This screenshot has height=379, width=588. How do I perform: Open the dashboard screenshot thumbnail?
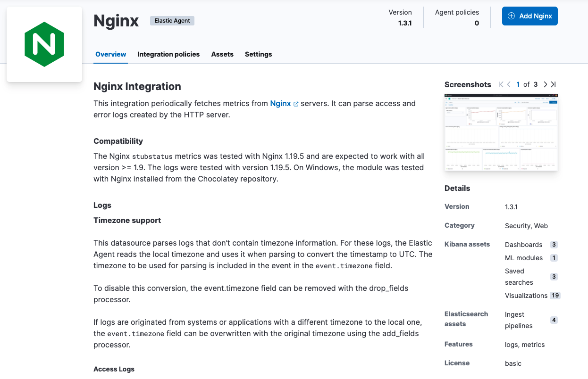[x=501, y=132]
